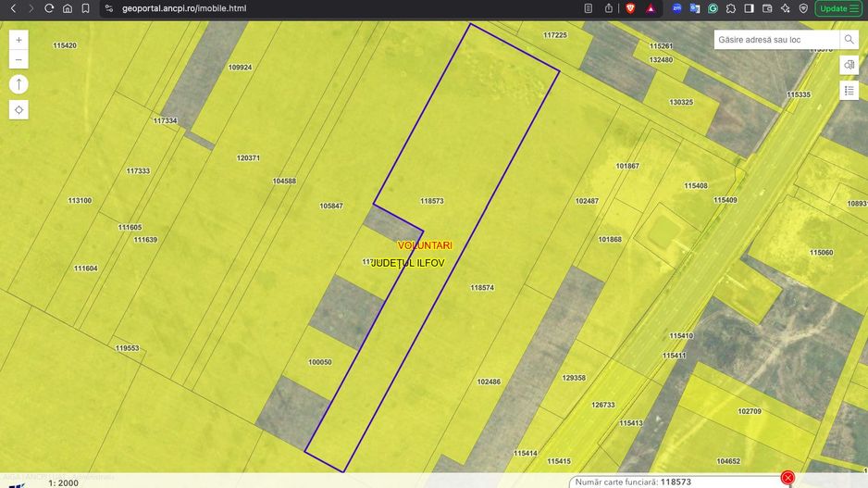
Task: Select parcel 129358 label
Action: (574, 378)
